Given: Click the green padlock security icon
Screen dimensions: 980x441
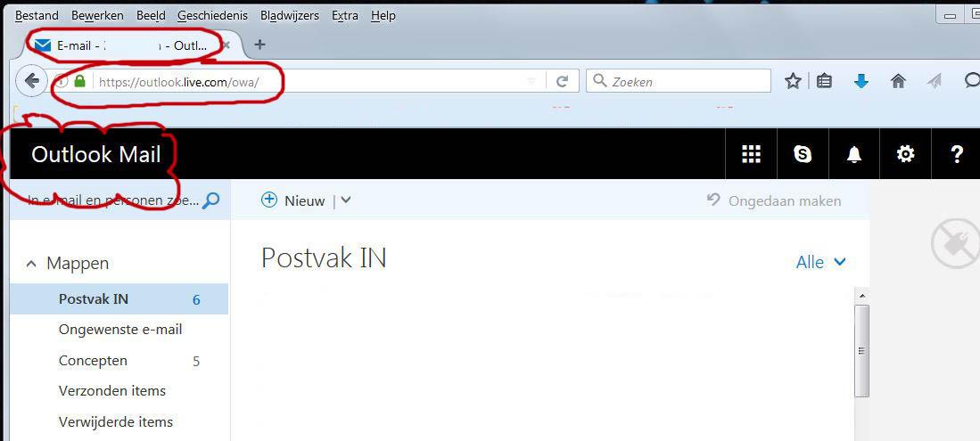Looking at the screenshot, I should (x=79, y=81).
